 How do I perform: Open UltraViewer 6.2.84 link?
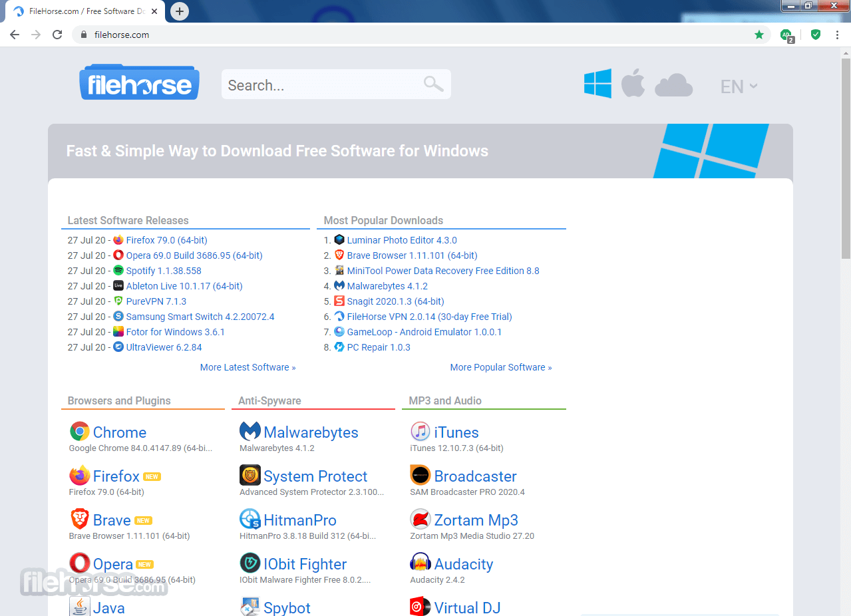[164, 347]
